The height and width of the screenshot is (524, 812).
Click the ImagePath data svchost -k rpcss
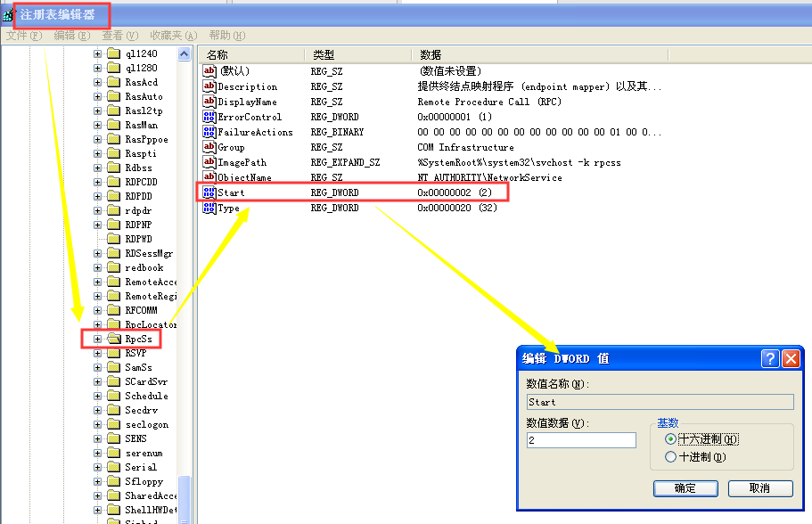point(519,162)
